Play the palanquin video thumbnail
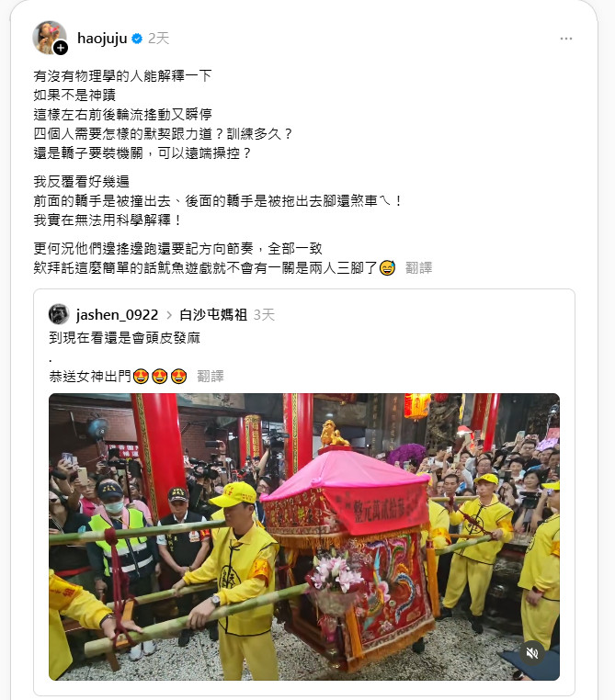Screen dimensions: 615x700 click(304, 536)
